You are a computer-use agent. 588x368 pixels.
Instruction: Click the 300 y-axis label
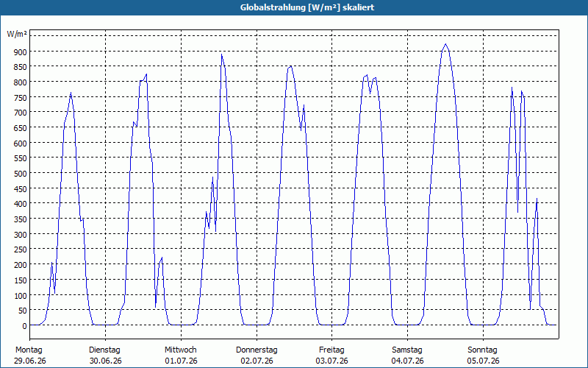[21, 235]
